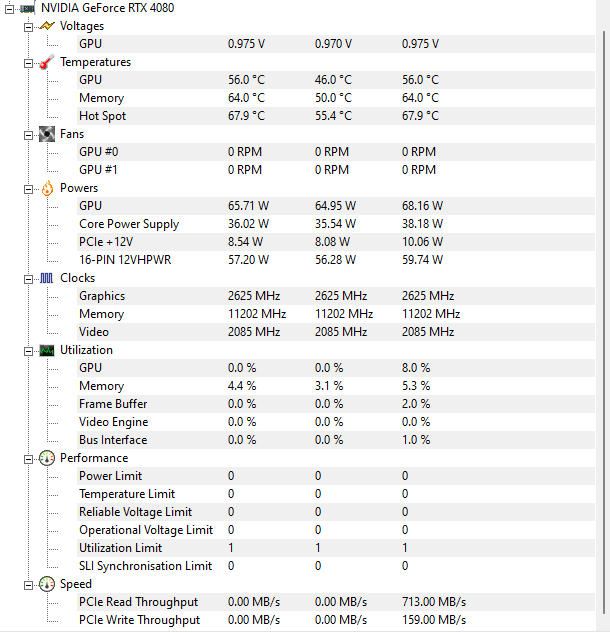Screen dimensions: 610x632
Task: Click the Utilization category icon
Action: pos(46,350)
